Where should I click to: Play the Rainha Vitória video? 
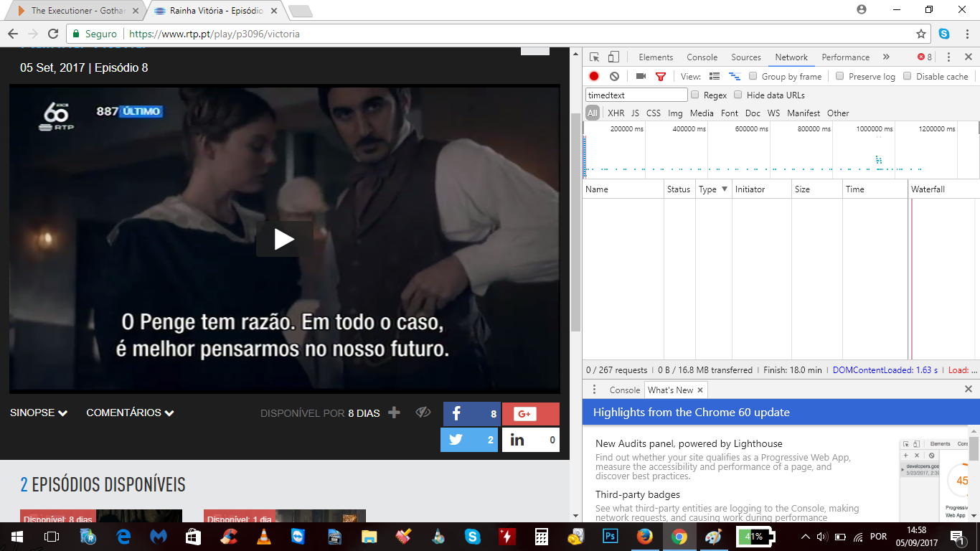pyautogui.click(x=284, y=239)
